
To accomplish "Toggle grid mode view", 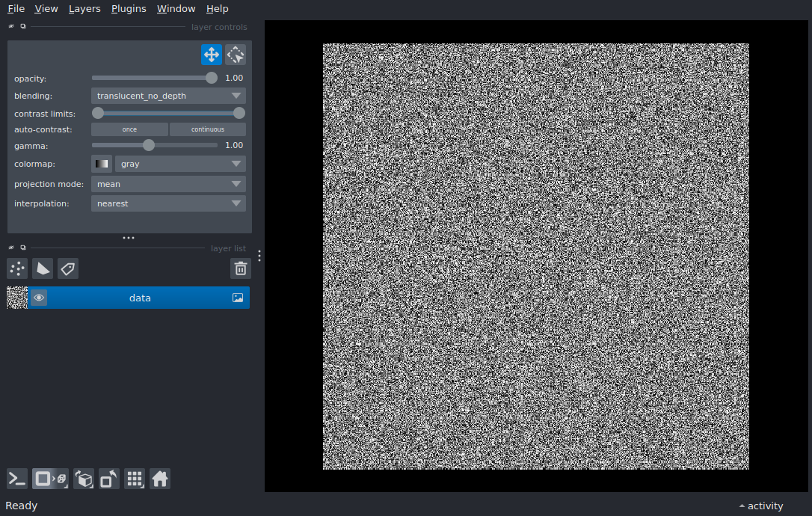I will click(x=135, y=479).
